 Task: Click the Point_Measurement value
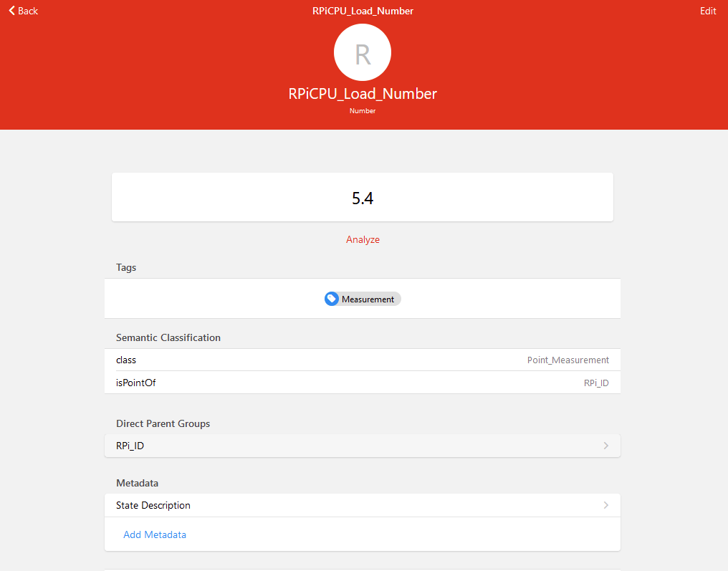(568, 360)
